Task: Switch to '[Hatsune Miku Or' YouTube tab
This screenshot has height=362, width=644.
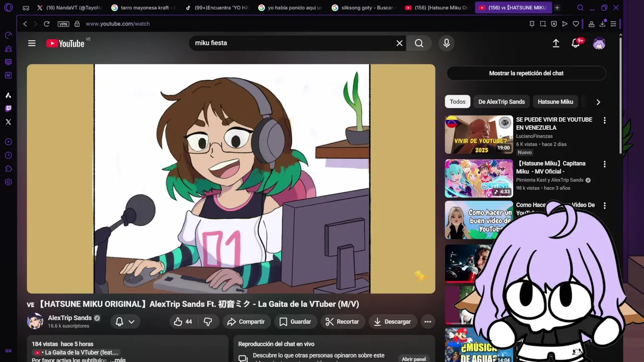Action: click(437, 8)
